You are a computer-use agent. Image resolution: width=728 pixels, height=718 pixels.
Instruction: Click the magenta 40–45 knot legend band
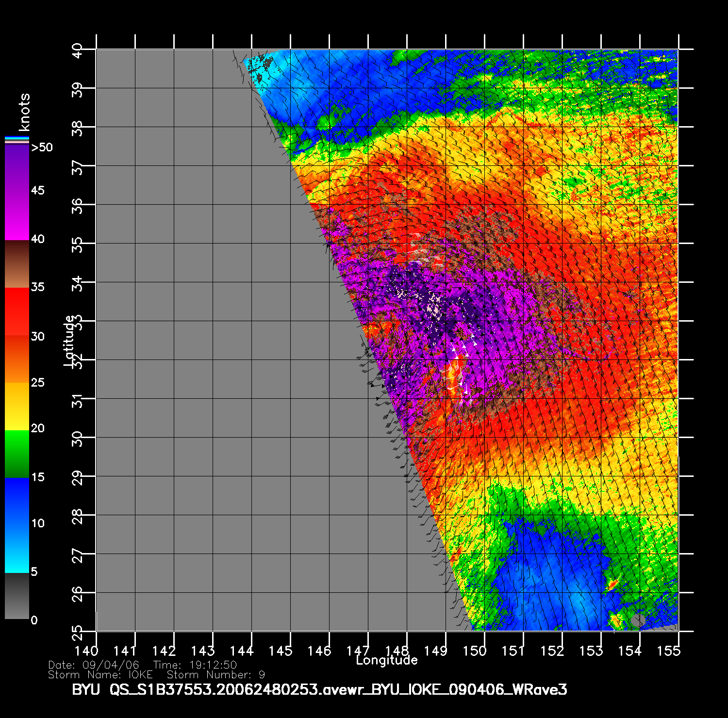click(17, 216)
